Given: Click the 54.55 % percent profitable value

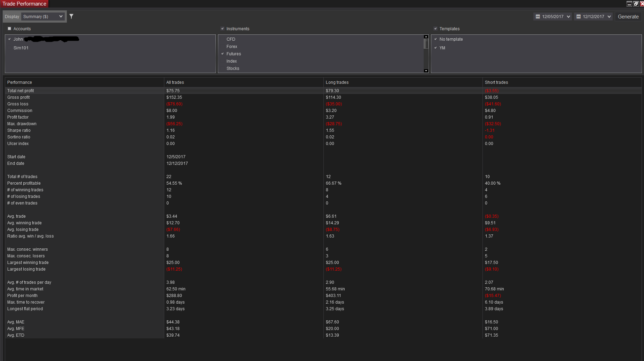Looking at the screenshot, I should (x=174, y=183).
